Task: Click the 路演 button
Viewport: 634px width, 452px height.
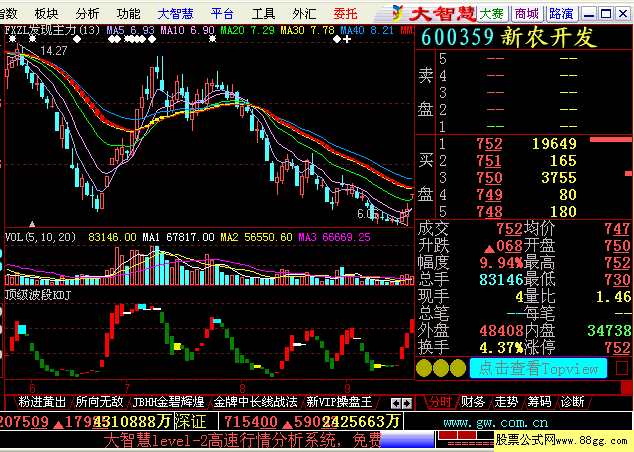Action: point(561,14)
